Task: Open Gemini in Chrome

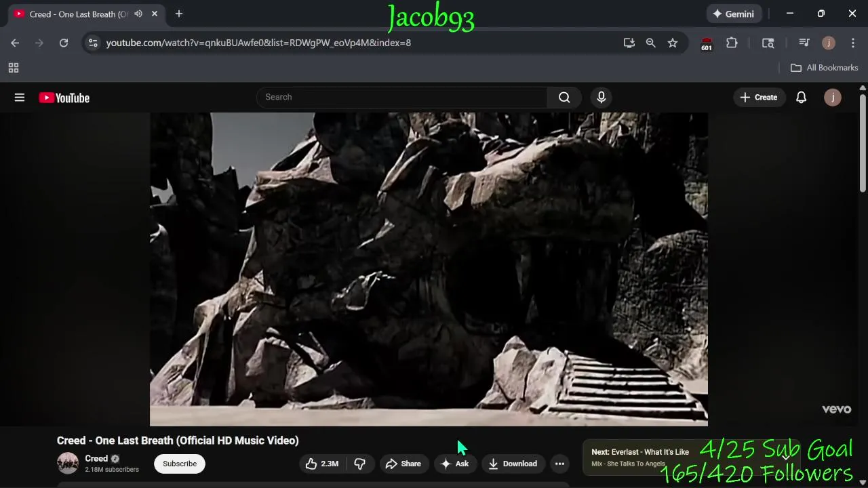Action: click(733, 14)
